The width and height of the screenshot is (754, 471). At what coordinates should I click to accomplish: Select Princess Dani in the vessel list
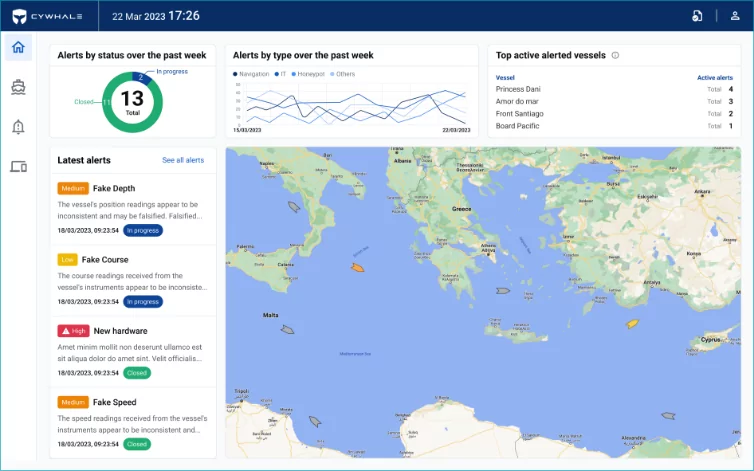coord(519,89)
